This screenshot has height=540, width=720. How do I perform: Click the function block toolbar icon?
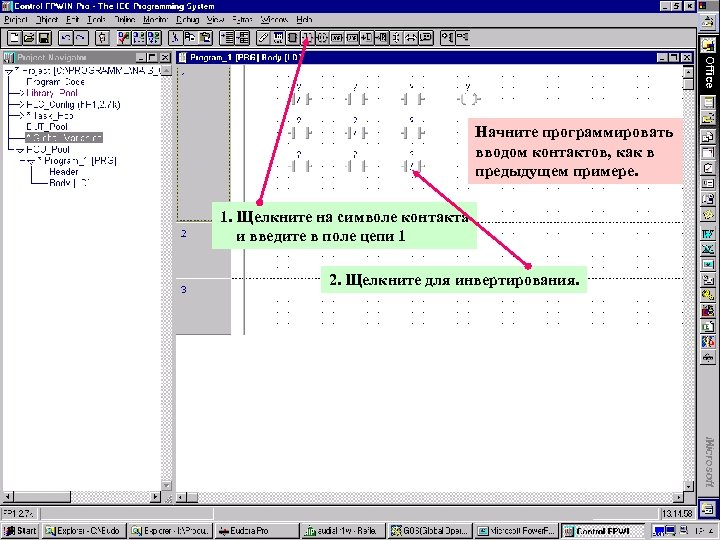click(292, 38)
